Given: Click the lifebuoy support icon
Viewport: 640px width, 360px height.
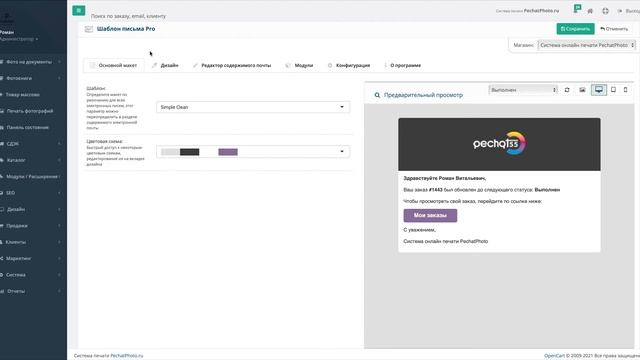Looking at the screenshot, I should 605,11.
